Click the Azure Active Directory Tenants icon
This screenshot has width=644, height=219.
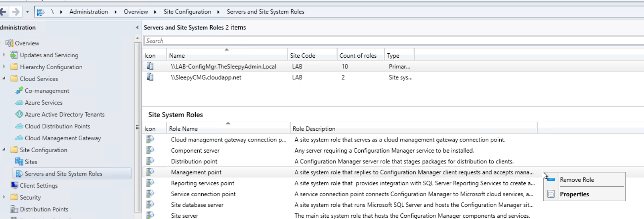pyautogui.click(x=19, y=114)
